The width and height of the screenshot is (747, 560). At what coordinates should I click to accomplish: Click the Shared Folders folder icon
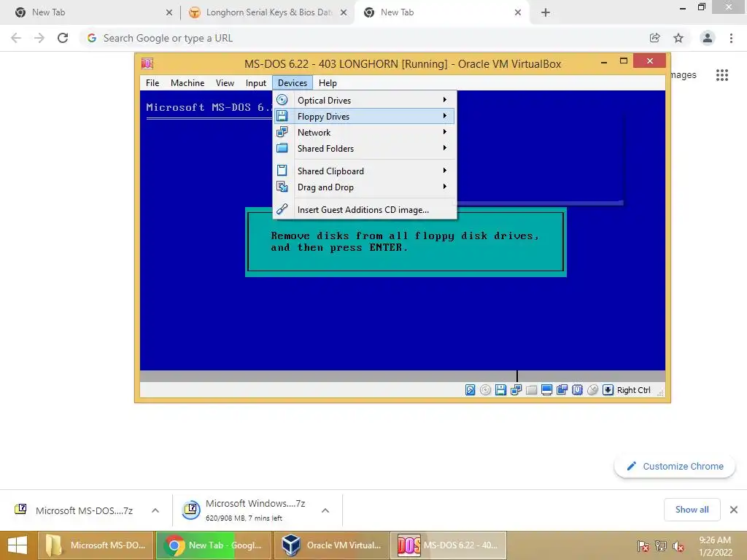[282, 148]
